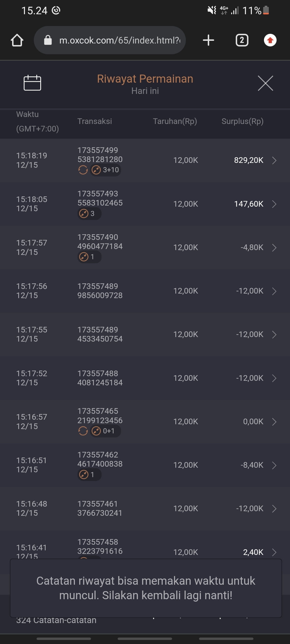
Task: Open transaction 4533450754 at 15:17:55
Action: (100, 334)
